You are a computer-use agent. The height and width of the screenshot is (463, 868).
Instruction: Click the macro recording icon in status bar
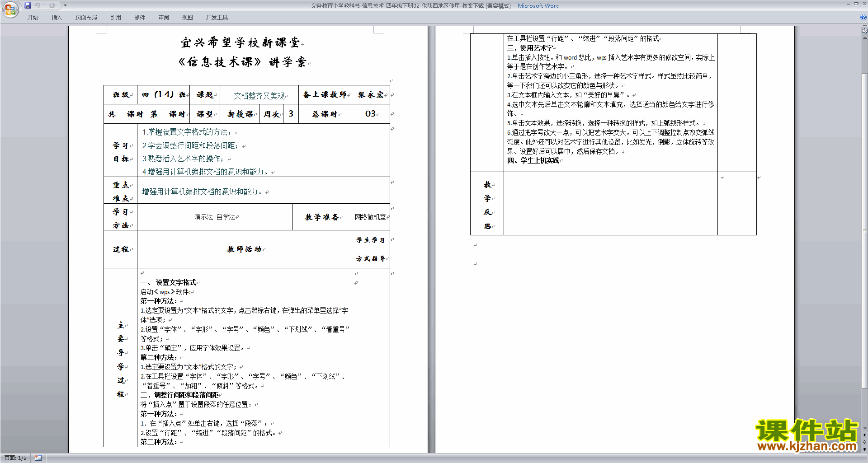tap(38, 458)
